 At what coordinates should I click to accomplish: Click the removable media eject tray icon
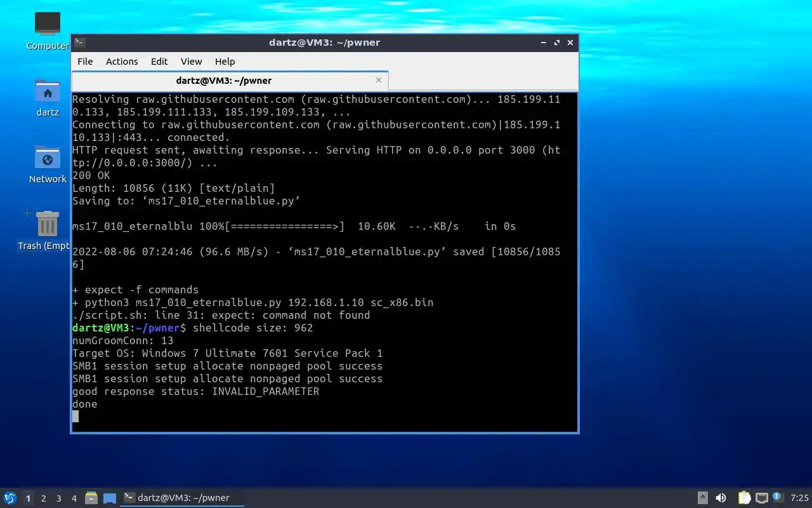coord(703,498)
